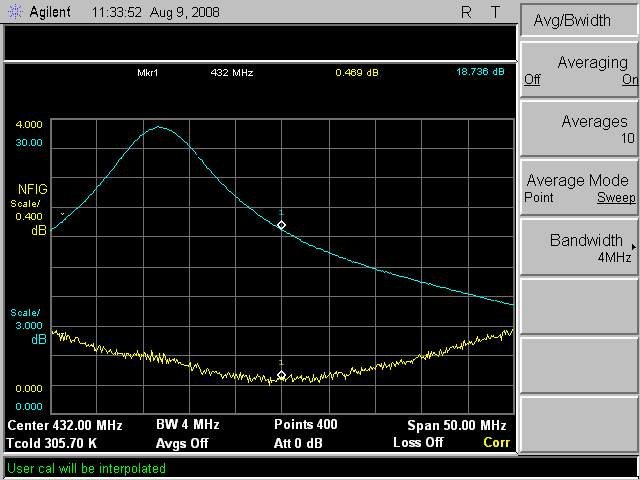
Task: Click the Points 400 readout
Action: point(305,425)
